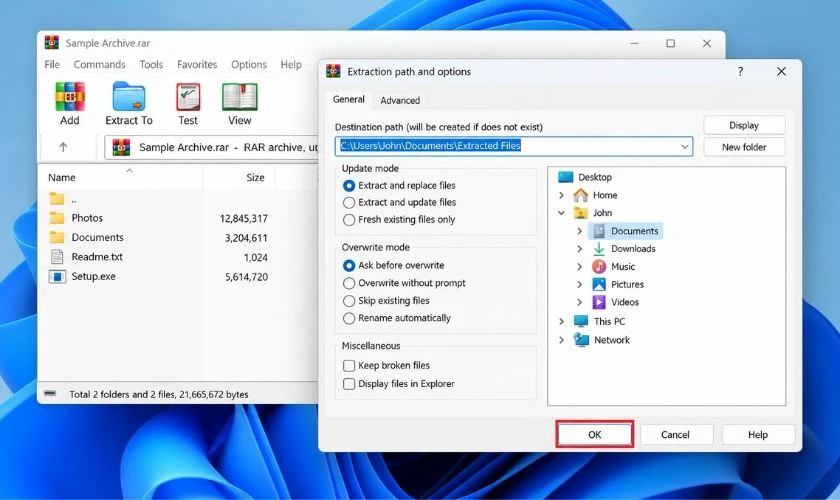Open the Commands menu
Screen dimensions: 840x500
(99, 64)
